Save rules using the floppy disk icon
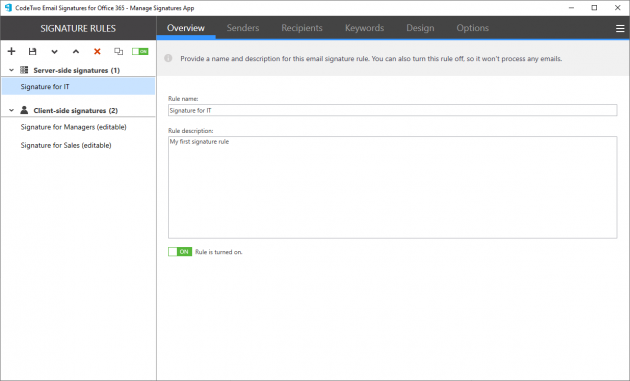 (33, 51)
